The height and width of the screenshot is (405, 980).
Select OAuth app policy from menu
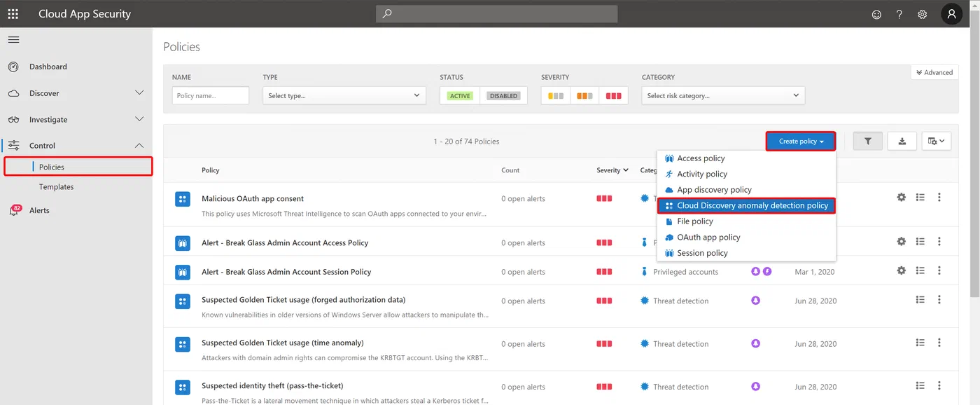pyautogui.click(x=746, y=237)
